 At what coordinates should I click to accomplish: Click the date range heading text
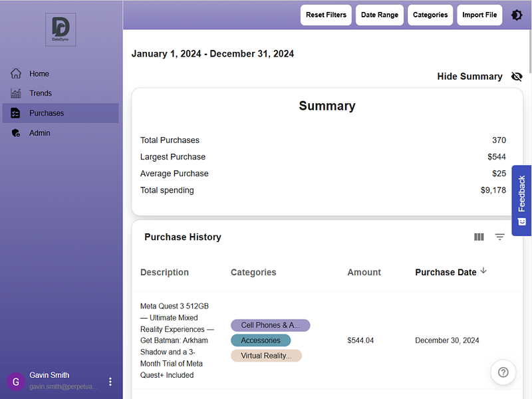click(213, 54)
